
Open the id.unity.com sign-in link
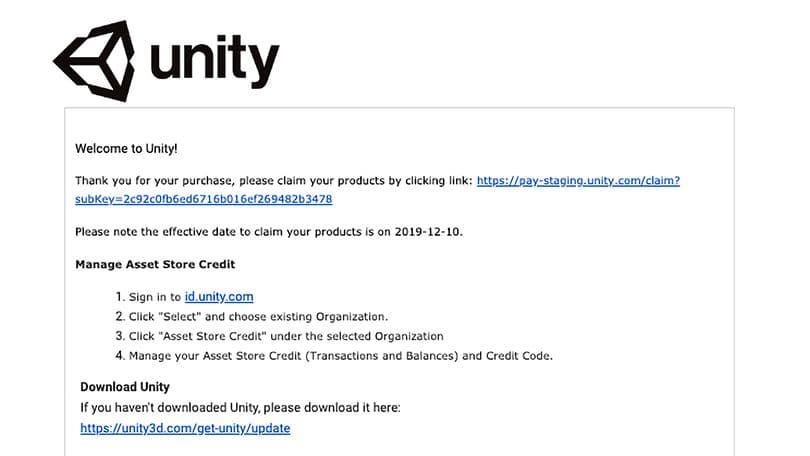tap(219, 297)
